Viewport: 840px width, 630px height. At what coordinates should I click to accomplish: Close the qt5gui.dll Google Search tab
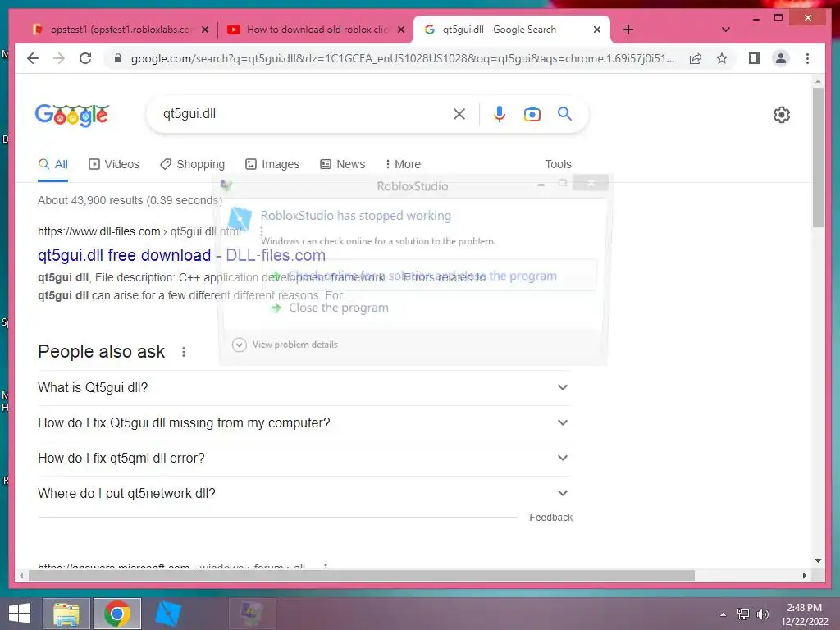pos(597,30)
